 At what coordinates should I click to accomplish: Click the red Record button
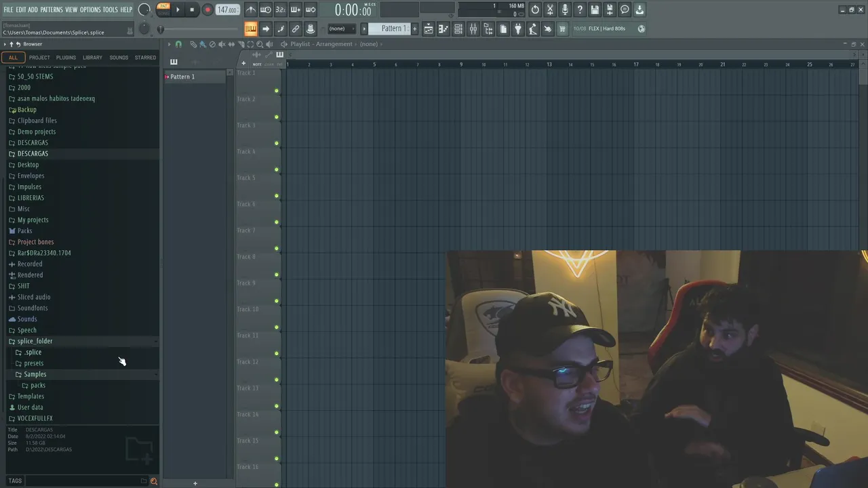(x=208, y=9)
